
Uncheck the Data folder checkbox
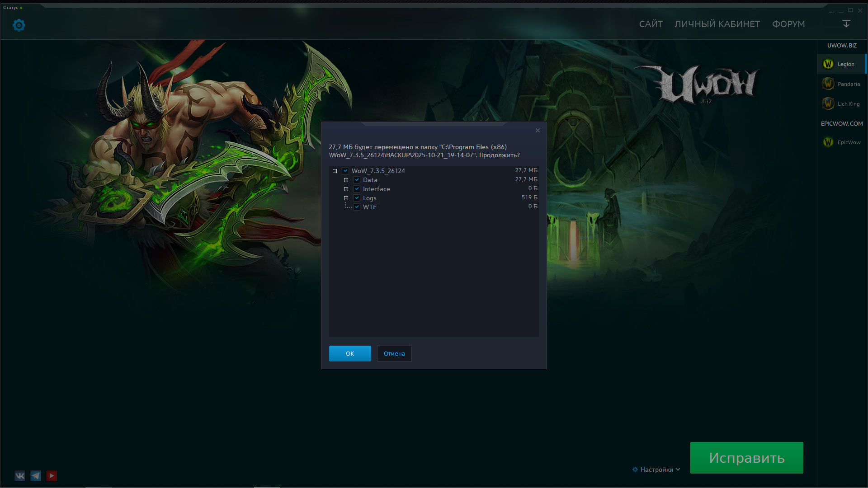[x=357, y=180]
